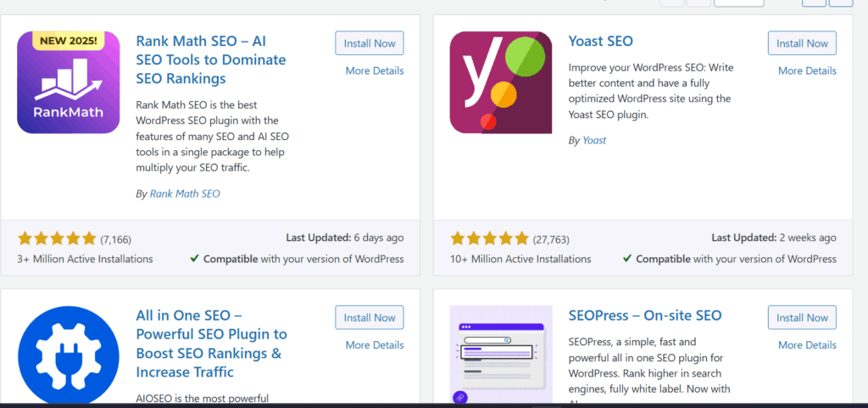Image resolution: width=868 pixels, height=408 pixels.
Task: Open More Details for SEOPress
Action: click(x=807, y=345)
